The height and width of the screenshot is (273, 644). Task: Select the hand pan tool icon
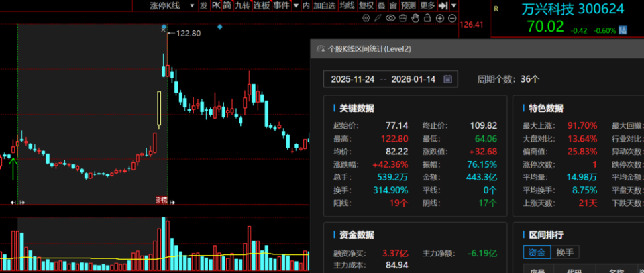415,18
